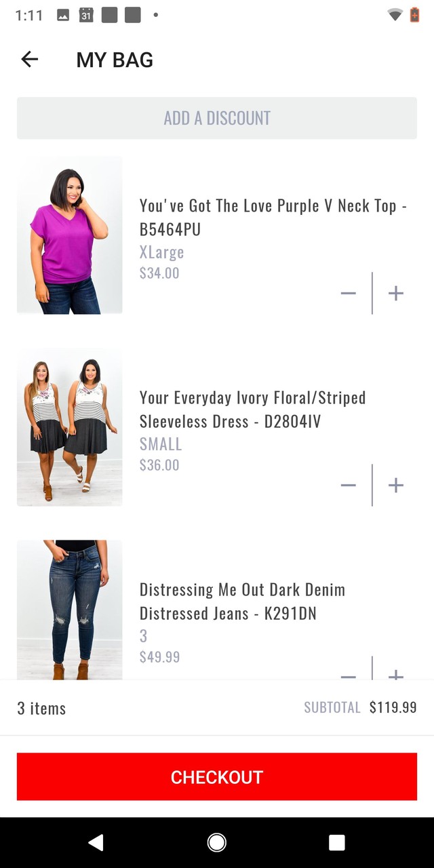Open the purple V neck top photo

[70, 235]
